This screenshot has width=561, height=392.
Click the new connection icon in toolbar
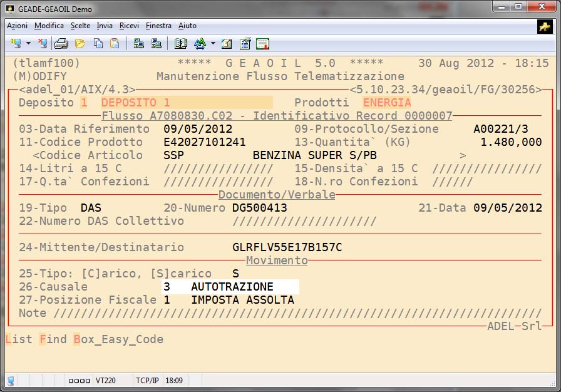[x=16, y=43]
